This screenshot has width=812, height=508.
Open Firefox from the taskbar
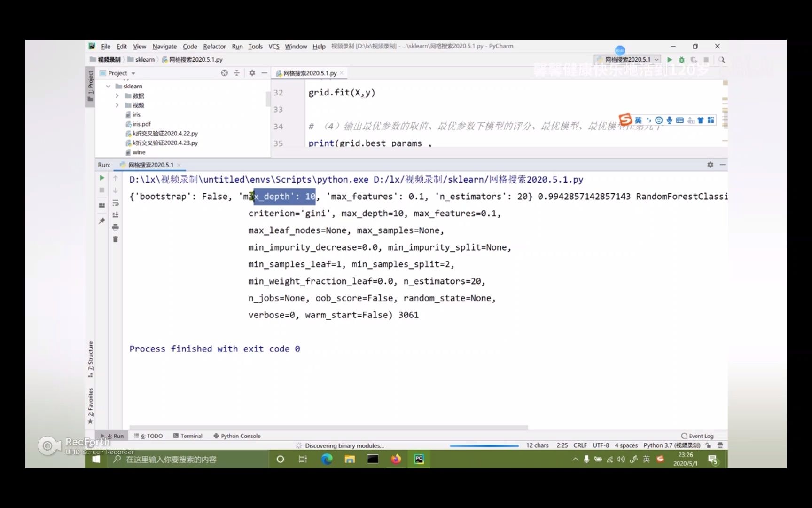click(x=396, y=460)
